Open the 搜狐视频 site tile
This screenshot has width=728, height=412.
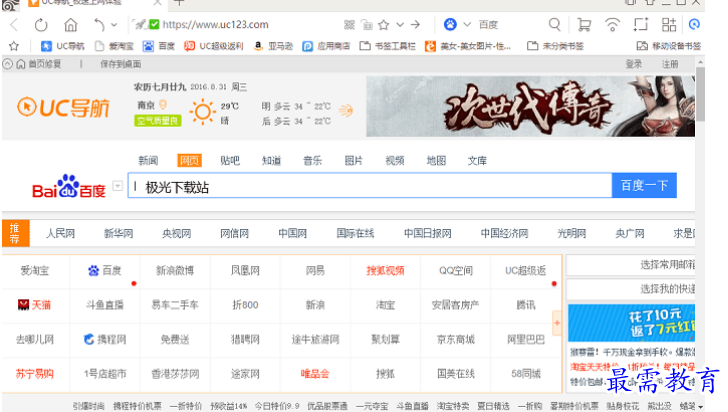pyautogui.click(x=385, y=271)
